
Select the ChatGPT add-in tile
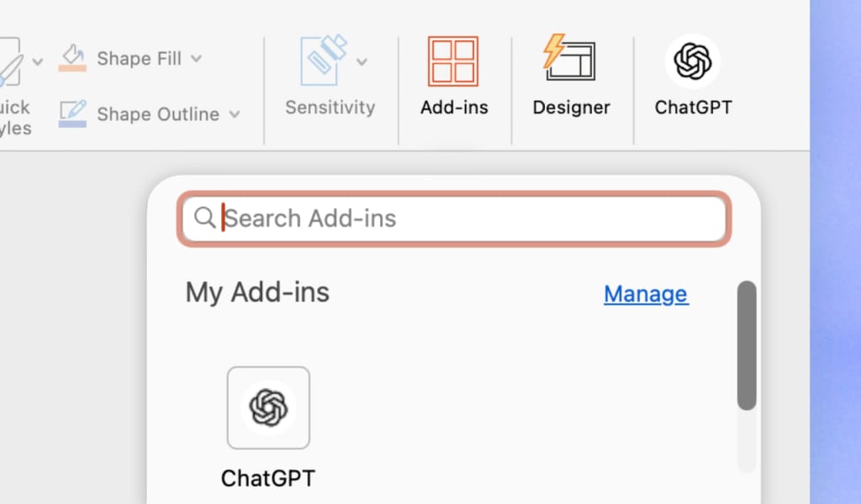(x=268, y=407)
